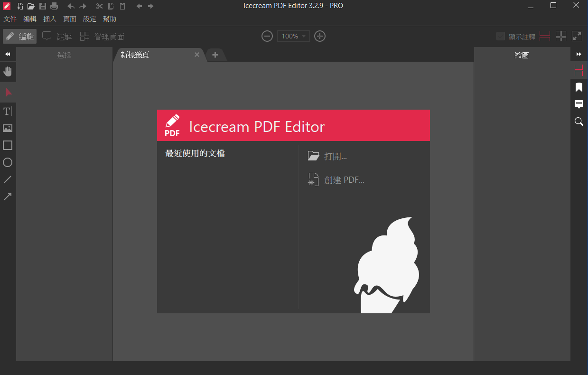Select the arrow selection tool
The height and width of the screenshot is (375, 588).
click(8, 92)
